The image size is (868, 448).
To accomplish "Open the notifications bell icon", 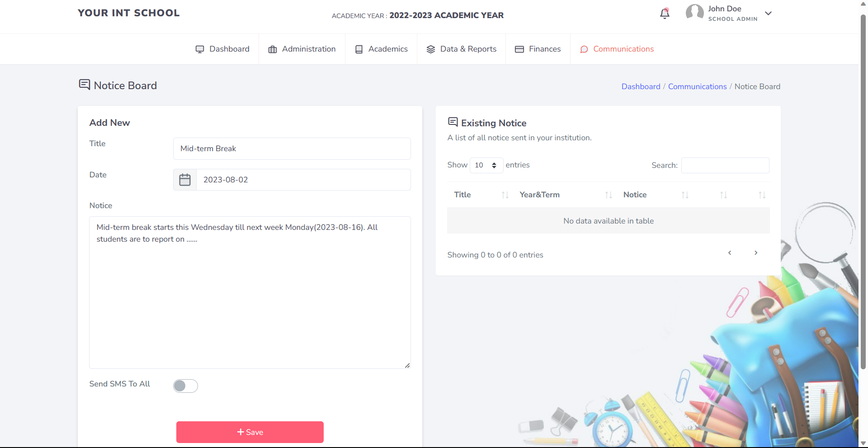I will (x=665, y=14).
